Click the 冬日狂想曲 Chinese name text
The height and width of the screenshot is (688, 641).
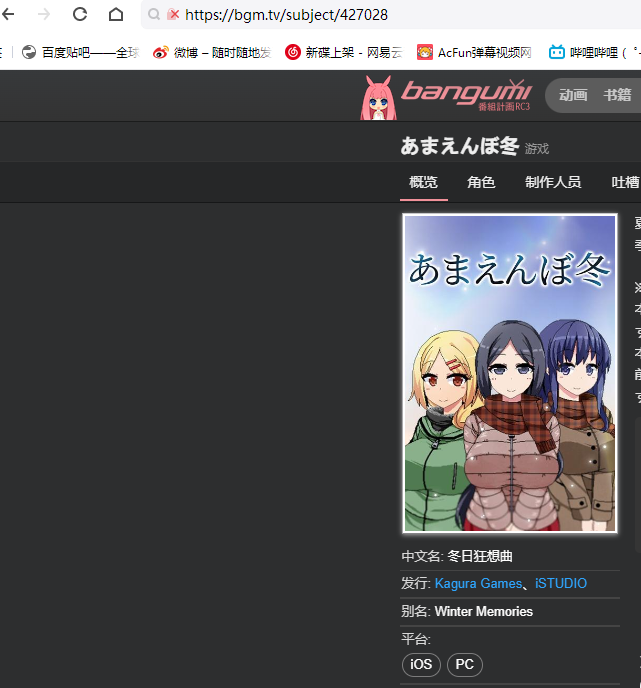[480, 556]
